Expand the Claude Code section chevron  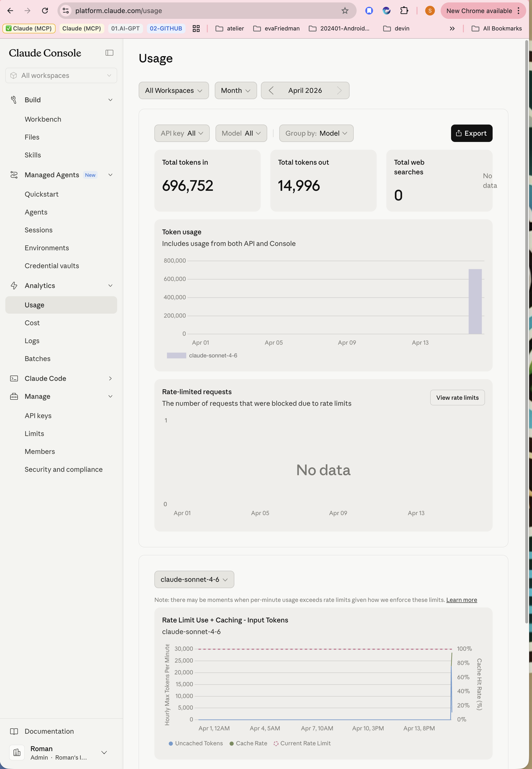coord(110,378)
